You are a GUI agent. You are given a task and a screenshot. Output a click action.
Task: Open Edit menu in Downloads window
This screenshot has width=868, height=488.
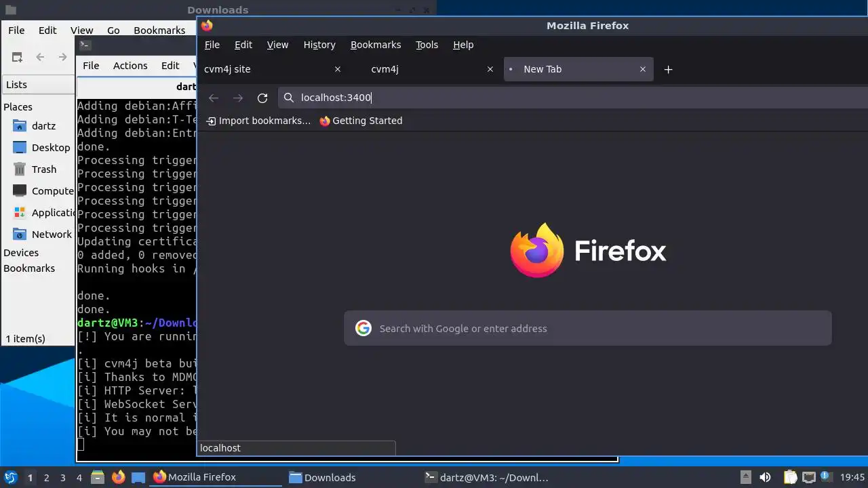pyautogui.click(x=47, y=30)
